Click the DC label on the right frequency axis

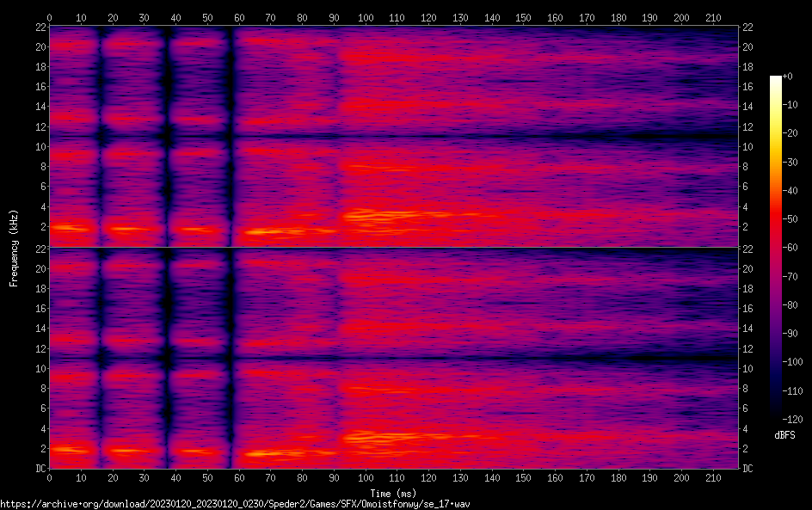pos(748,469)
